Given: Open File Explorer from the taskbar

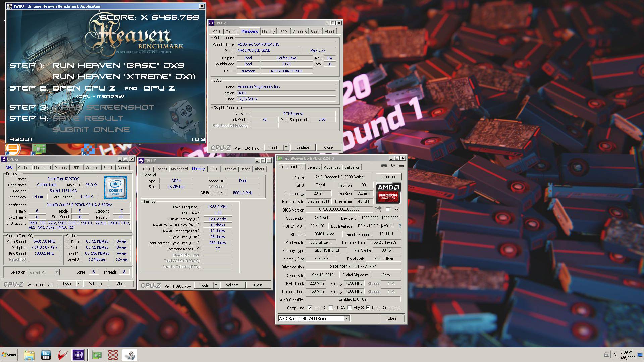Looking at the screenshot, I should [x=29, y=355].
